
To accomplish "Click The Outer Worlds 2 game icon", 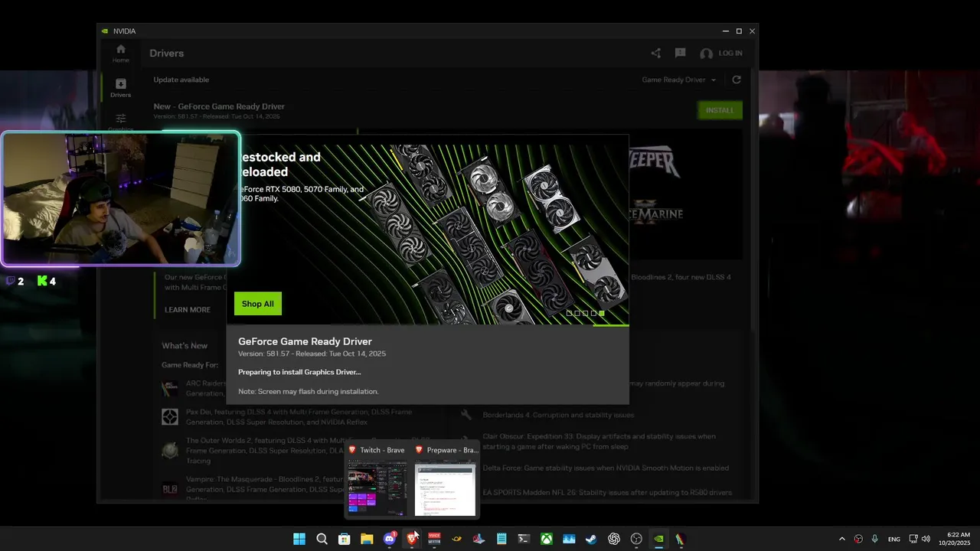I will 170,450.
